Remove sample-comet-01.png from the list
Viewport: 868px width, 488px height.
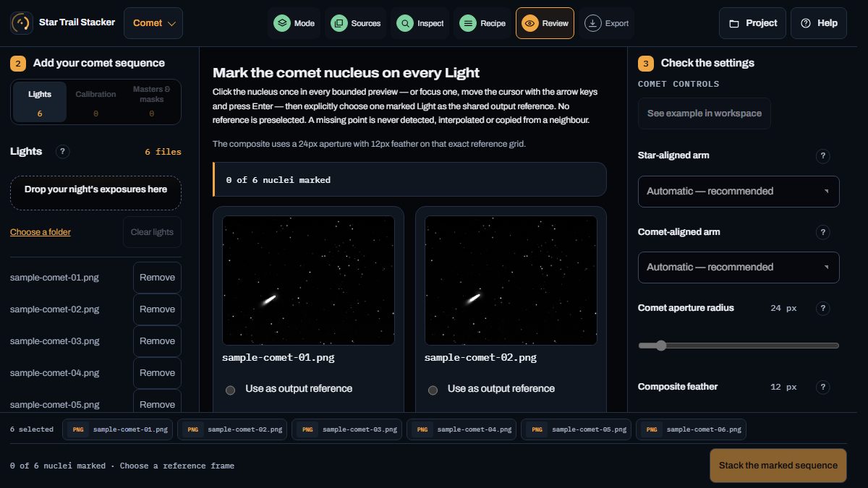[157, 278]
